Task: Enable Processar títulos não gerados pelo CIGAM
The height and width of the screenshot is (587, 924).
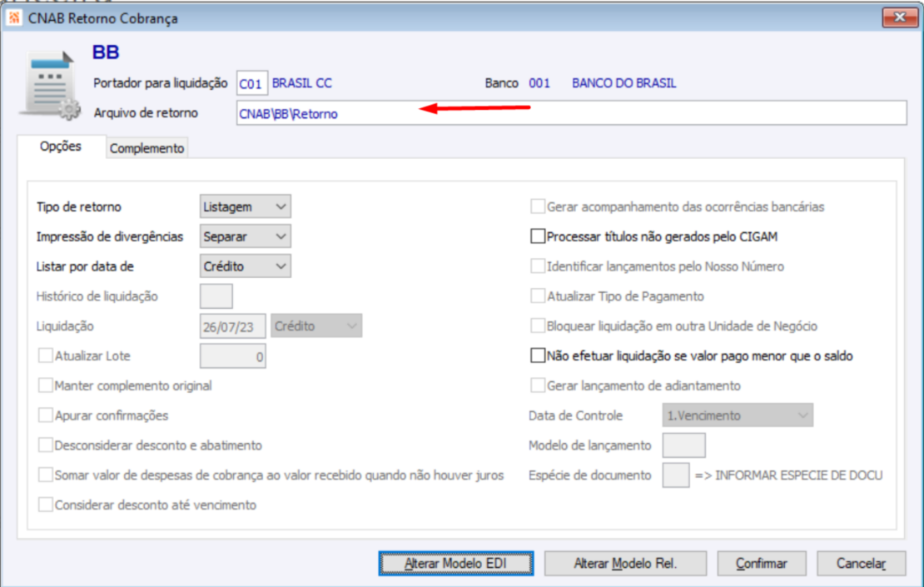Action: (x=538, y=236)
